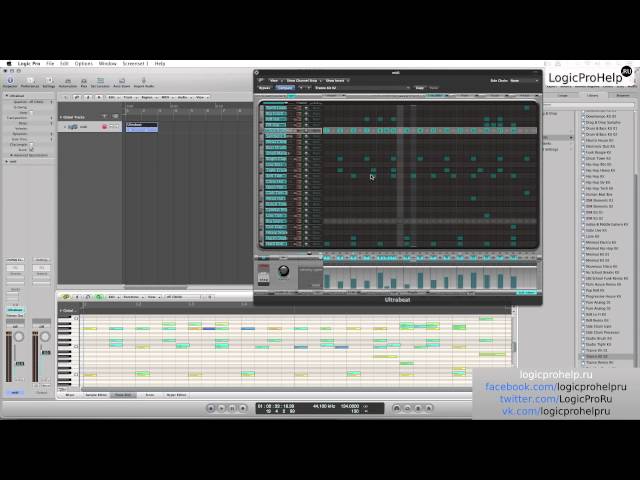Open the arrange Audio local menu dropdown
The height and width of the screenshot is (480, 640).
[x=184, y=98]
